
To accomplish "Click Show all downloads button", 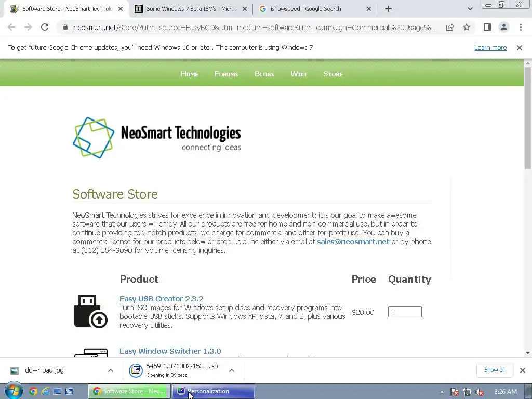I will [495, 370].
